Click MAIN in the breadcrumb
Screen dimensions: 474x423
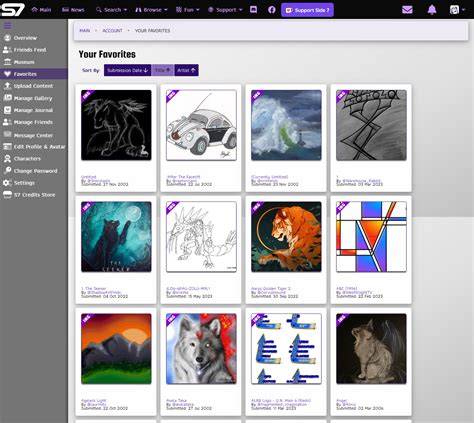point(85,30)
